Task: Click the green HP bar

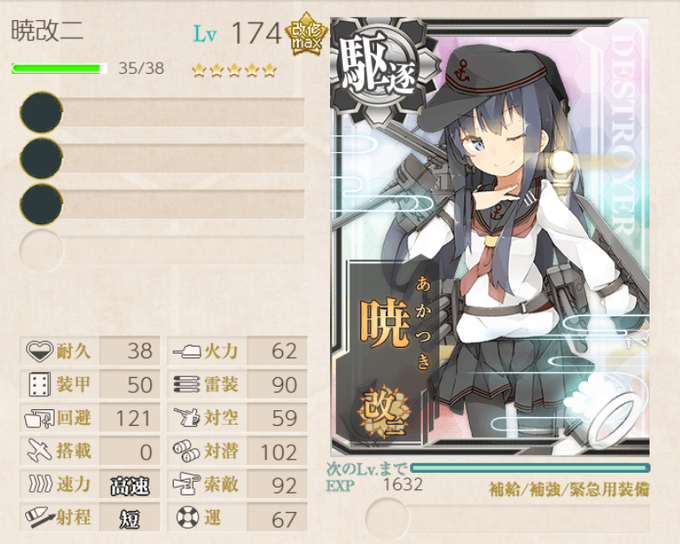Action: [x=59, y=69]
